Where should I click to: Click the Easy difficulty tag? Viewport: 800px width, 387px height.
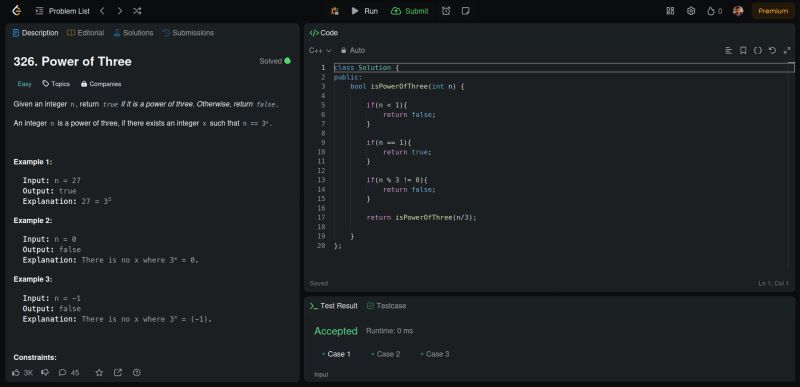click(x=24, y=84)
